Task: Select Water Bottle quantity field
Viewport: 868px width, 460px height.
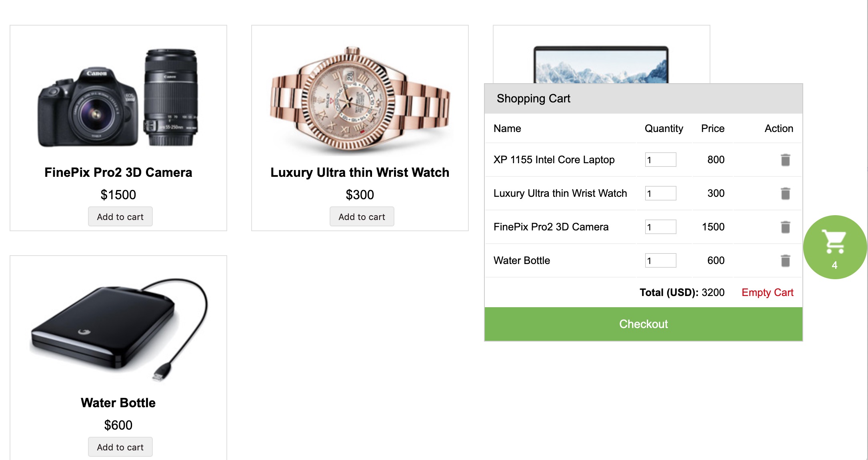Action: tap(660, 260)
